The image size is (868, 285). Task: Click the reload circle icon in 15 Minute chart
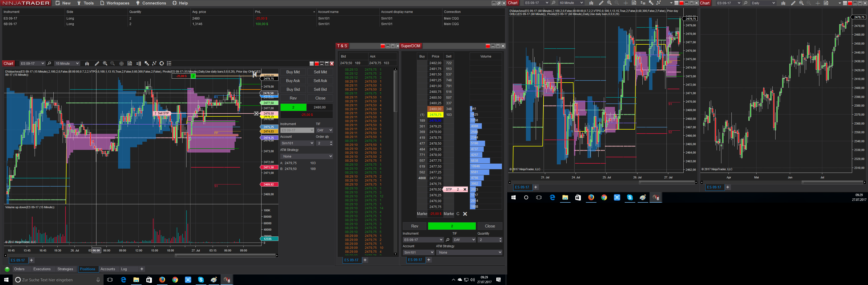[162, 64]
